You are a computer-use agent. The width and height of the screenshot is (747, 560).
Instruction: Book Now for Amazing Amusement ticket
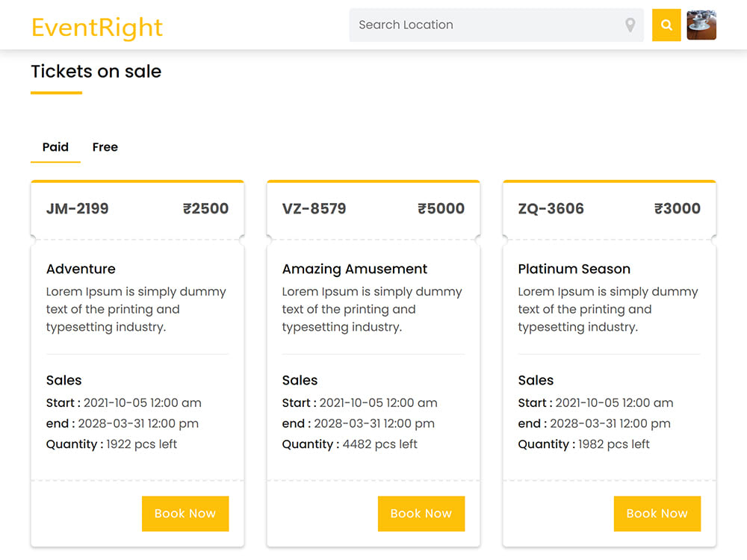point(421,514)
